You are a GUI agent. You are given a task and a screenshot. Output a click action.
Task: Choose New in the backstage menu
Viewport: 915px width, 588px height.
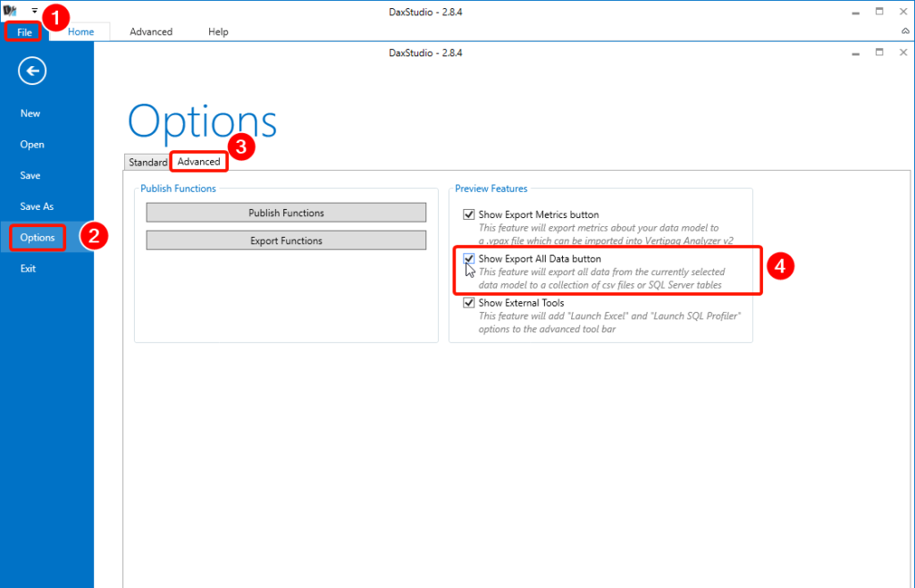(30, 113)
